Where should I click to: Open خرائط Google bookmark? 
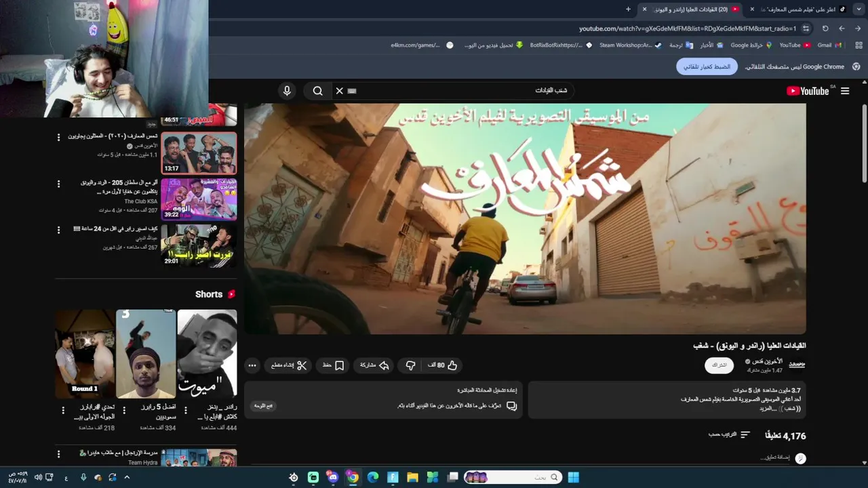[x=751, y=45]
